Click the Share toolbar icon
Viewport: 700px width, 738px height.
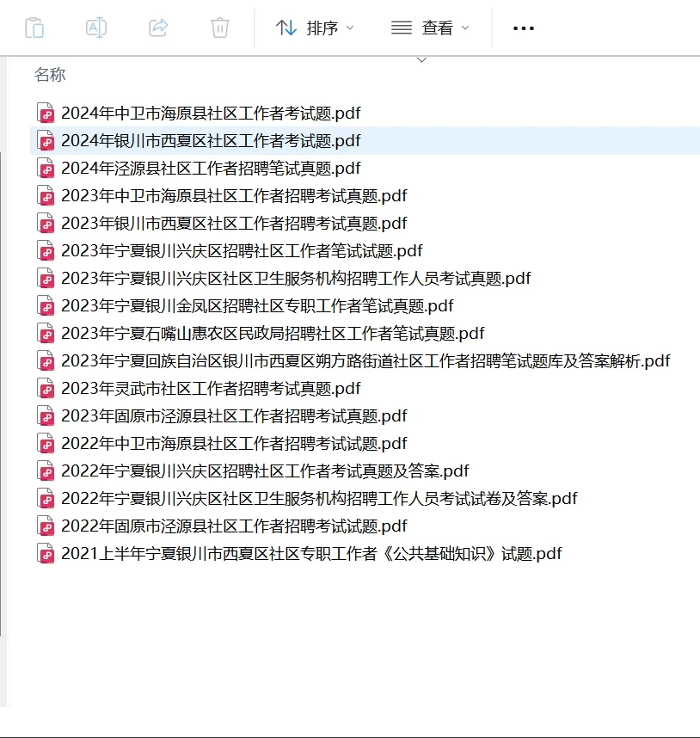pyautogui.click(x=158, y=28)
